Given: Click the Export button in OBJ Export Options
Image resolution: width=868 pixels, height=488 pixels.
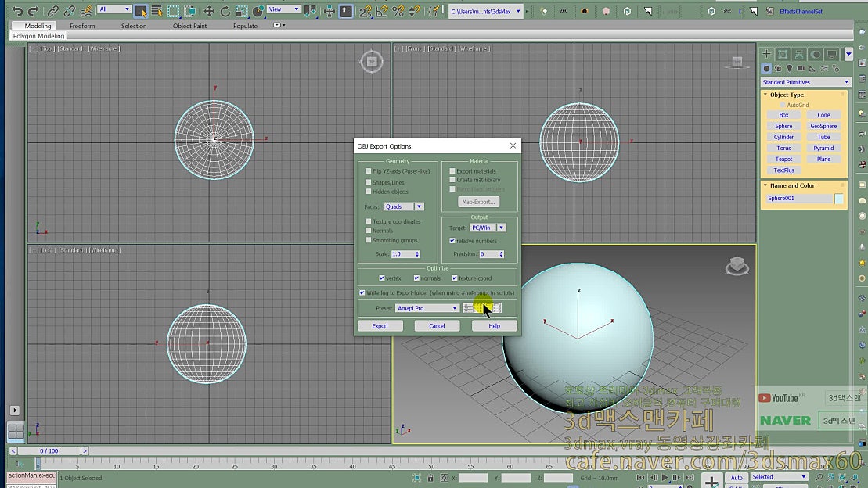Looking at the screenshot, I should coord(381,325).
